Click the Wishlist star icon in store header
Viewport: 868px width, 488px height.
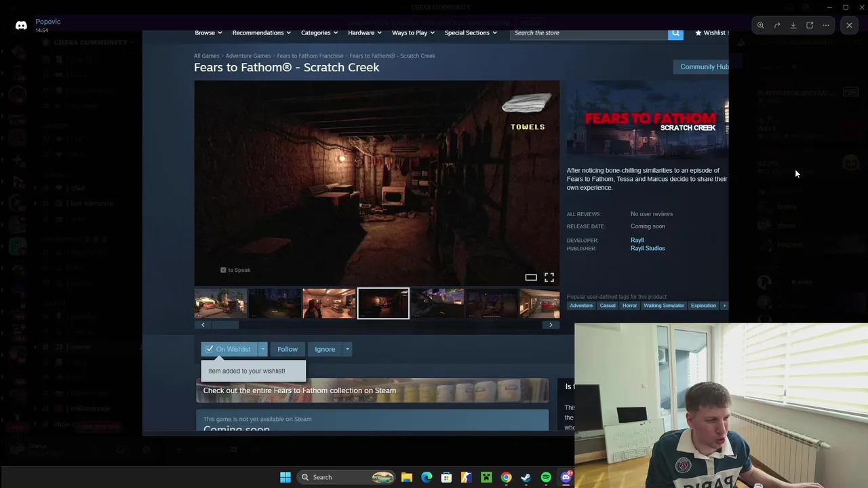coord(698,33)
